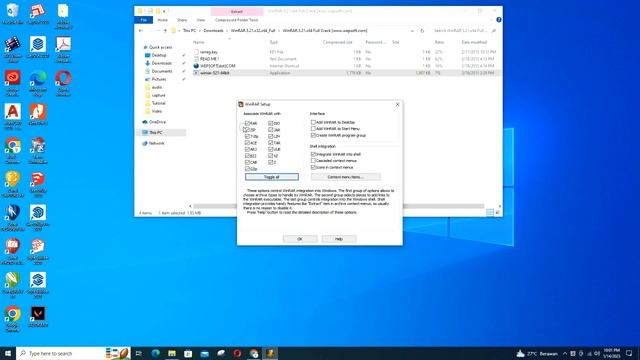640x360 pixels.
Task: Enable Cascaded context menus option
Action: tap(313, 161)
